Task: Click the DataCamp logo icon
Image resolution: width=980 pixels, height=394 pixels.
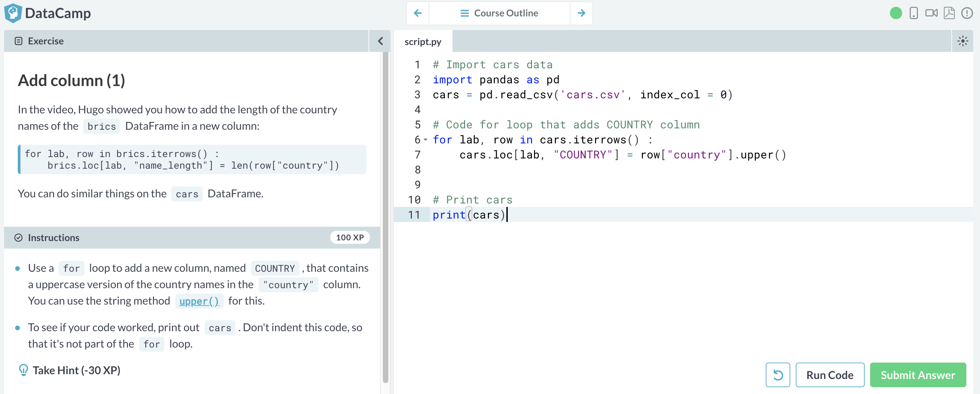Action: [x=13, y=13]
